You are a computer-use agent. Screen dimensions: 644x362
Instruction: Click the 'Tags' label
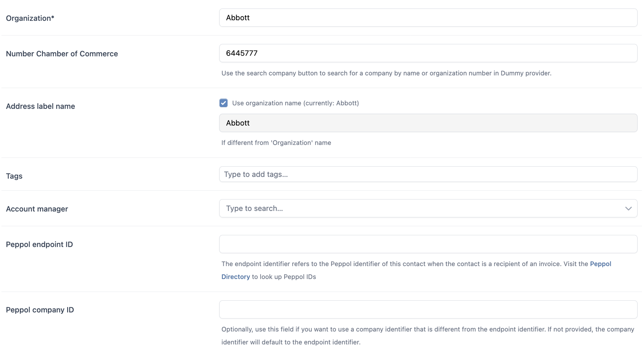click(x=14, y=176)
